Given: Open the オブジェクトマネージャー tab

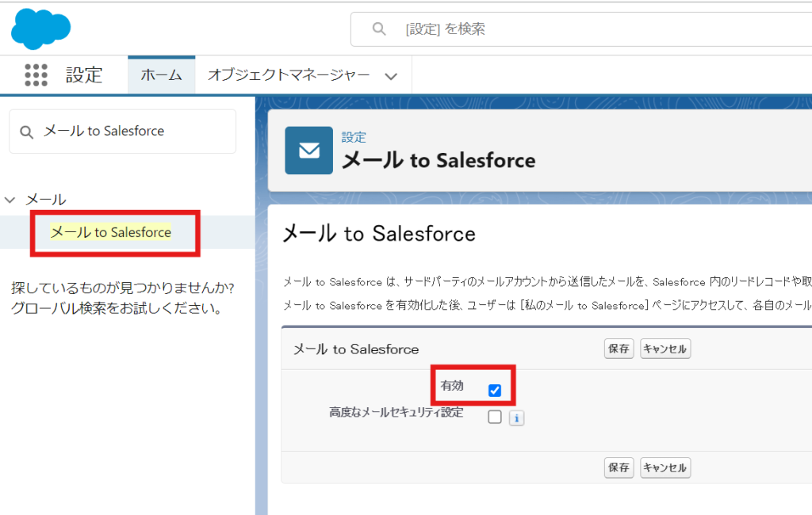Looking at the screenshot, I should pos(289,75).
